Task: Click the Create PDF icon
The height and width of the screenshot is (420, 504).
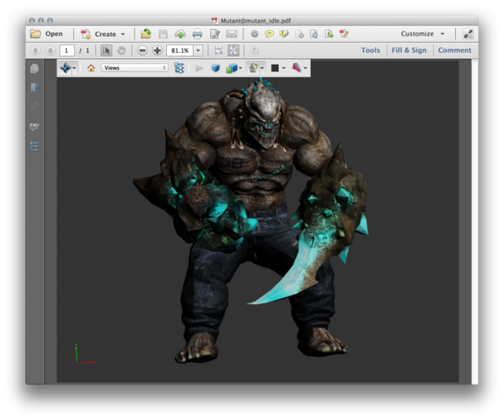Action: 86,34
